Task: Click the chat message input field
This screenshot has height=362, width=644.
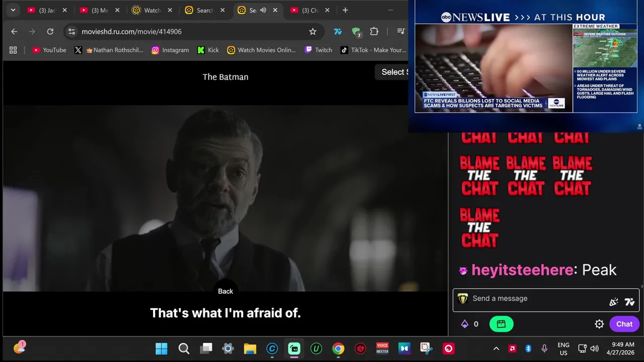Action: (x=538, y=299)
